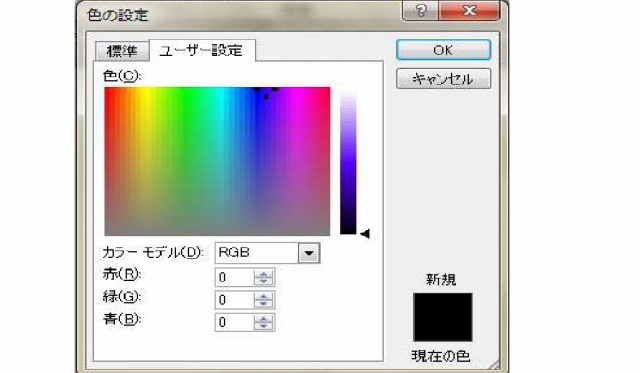This screenshot has height=373, width=640.
Task: Increase the 緑(G) value using up arrow
Action: pyautogui.click(x=263, y=296)
